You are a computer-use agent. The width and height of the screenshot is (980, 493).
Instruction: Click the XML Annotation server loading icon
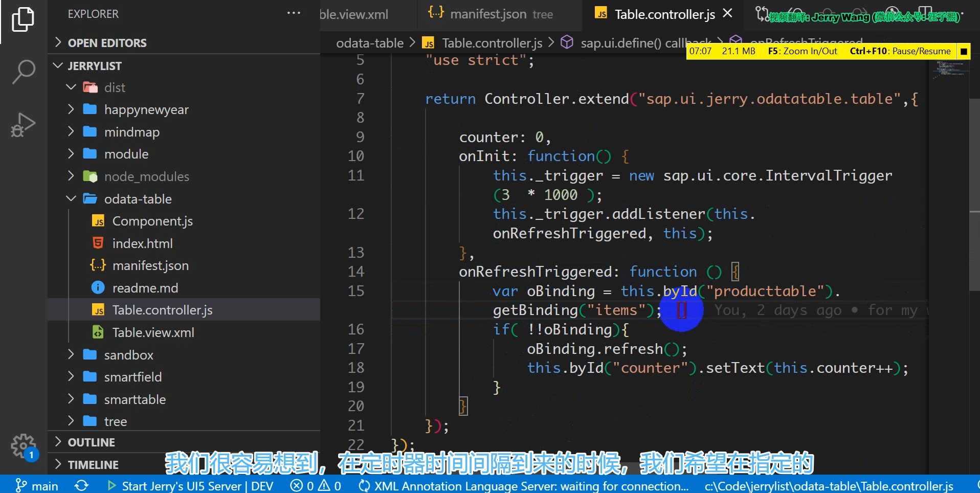pos(364,485)
